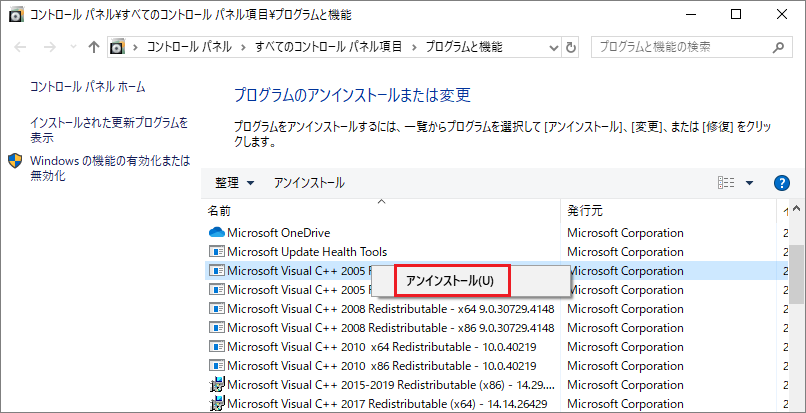The height and width of the screenshot is (413, 806).
Task: Click the Visual C++ 2008 x64 row icon
Action: [217, 309]
